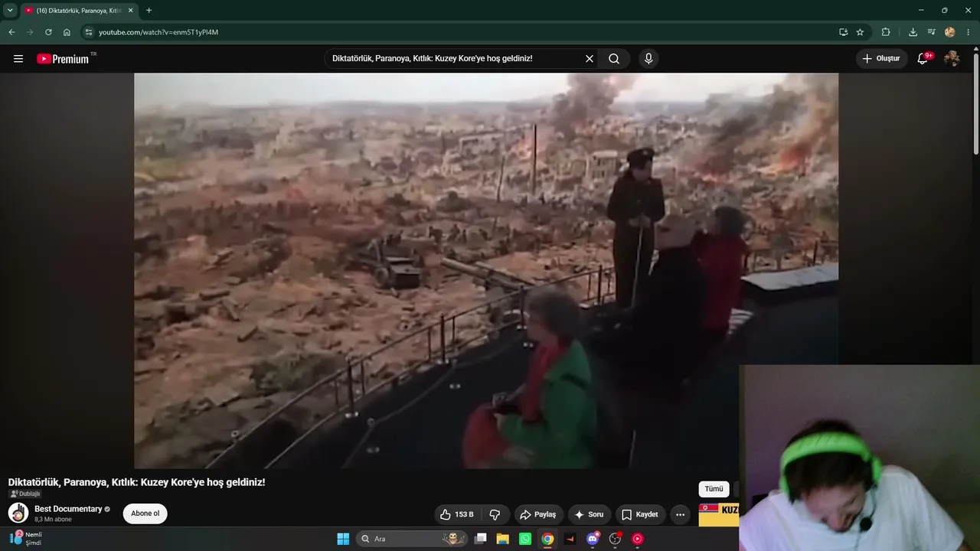Click the Dublajlı badge under the title
The width and height of the screenshot is (980, 551).
pos(25,494)
